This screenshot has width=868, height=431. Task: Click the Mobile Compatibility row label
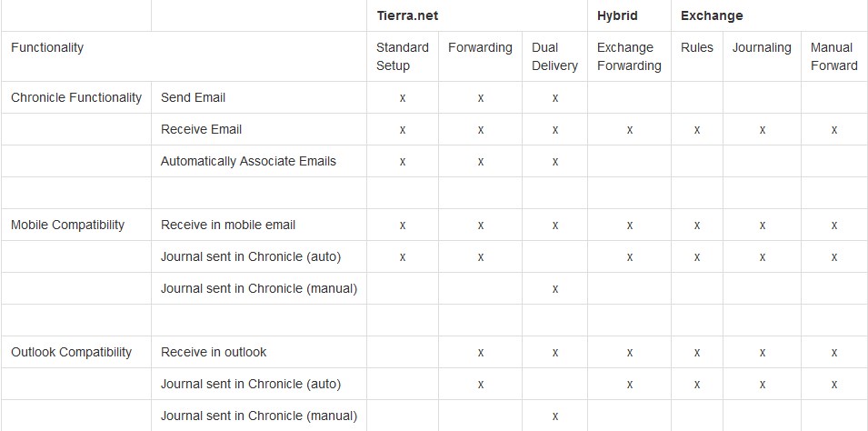(x=67, y=225)
